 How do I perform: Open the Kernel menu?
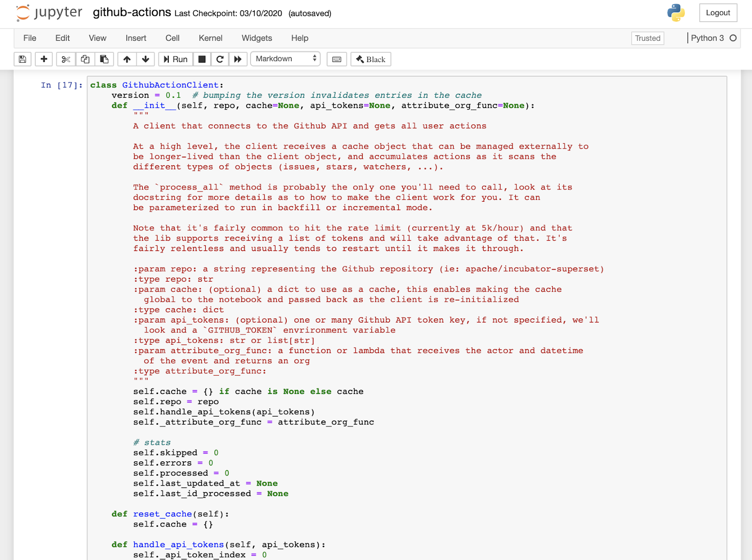[210, 38]
